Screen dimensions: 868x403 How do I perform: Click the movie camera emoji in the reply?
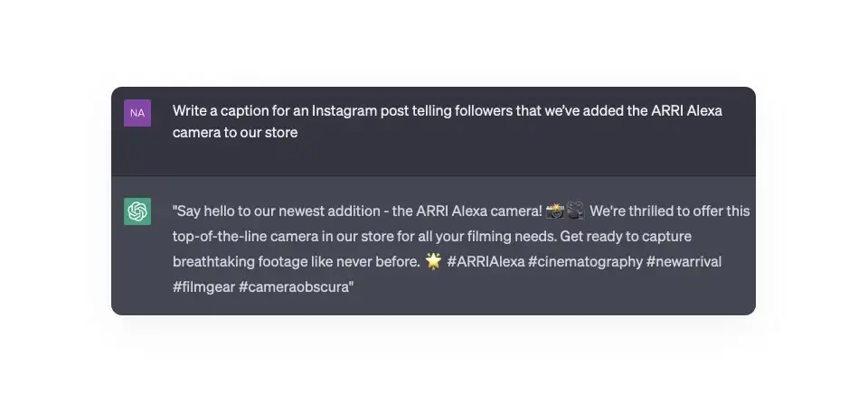pos(576,211)
